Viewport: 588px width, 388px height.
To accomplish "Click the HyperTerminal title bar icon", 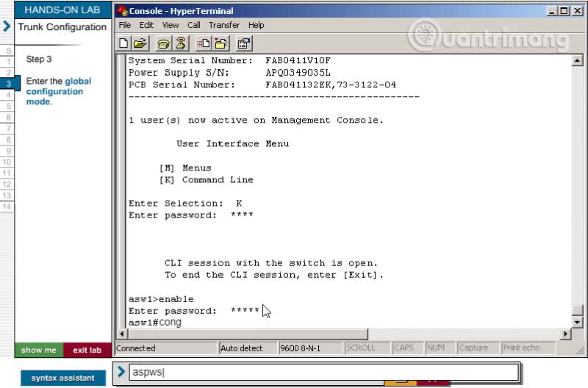I will 122,11.
